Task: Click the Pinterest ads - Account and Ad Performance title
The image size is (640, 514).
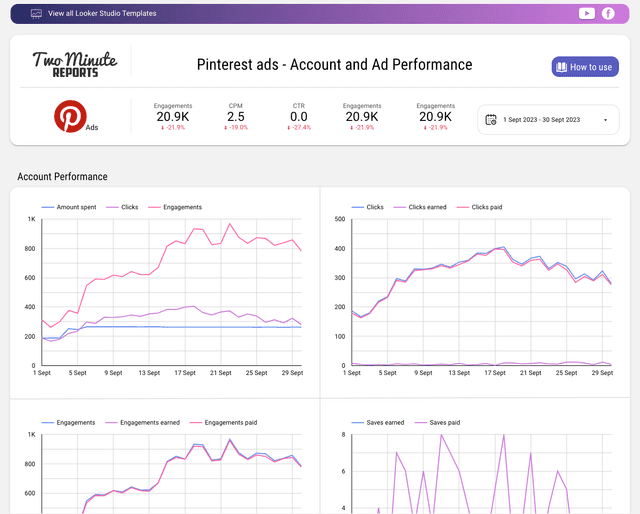Action: click(334, 65)
